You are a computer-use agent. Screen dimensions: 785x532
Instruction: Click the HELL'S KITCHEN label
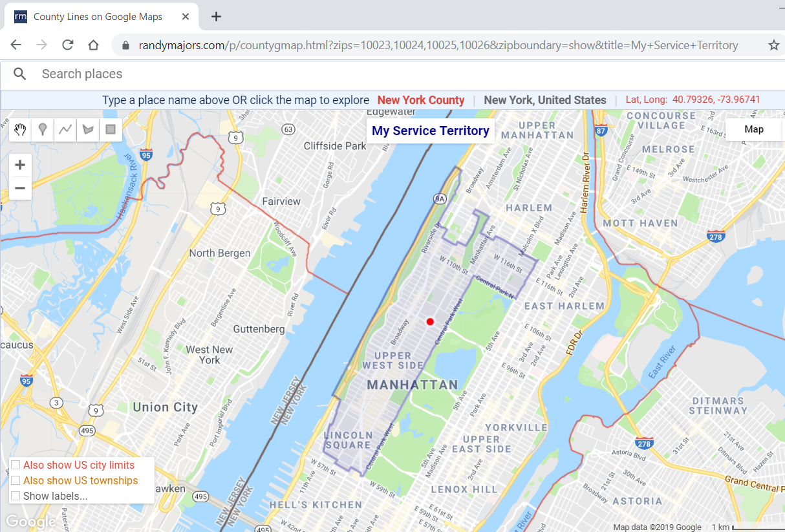[316, 504]
